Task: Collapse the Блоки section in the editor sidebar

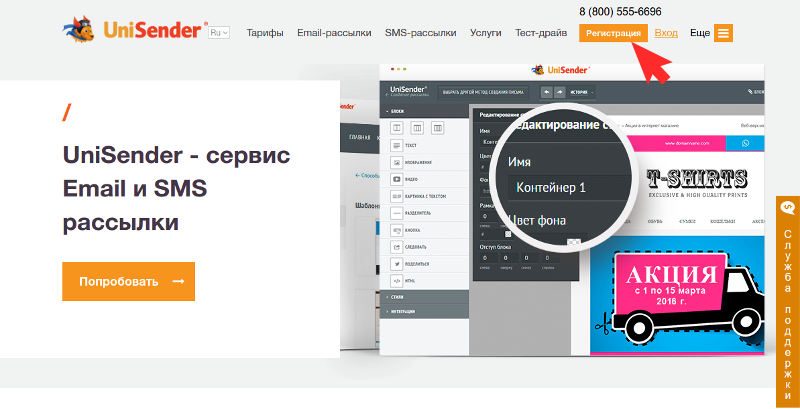Action: (x=424, y=111)
